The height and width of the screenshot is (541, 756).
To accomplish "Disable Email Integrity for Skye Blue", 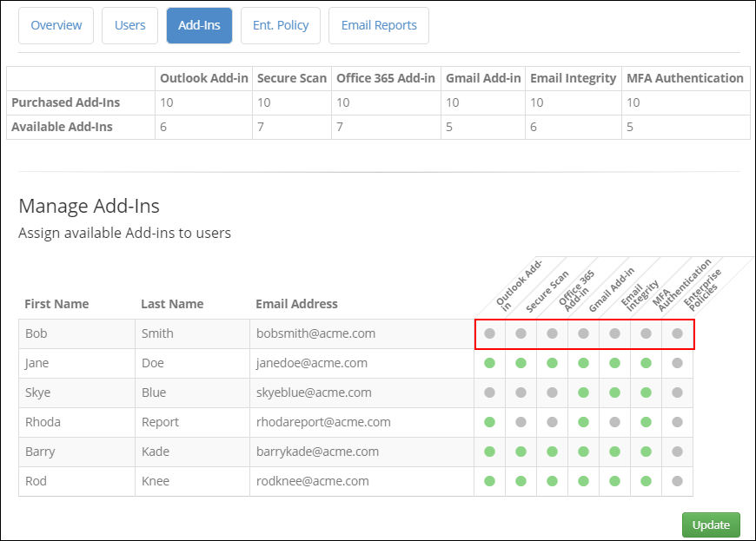I will click(614, 393).
